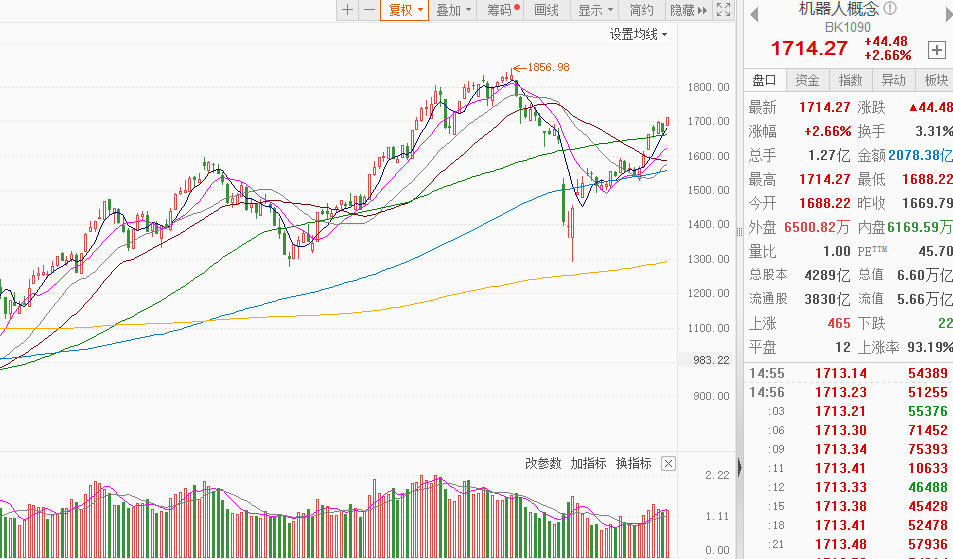953x559 pixels.
Task: Expand the 显示 display dropdown
Action: tap(595, 10)
